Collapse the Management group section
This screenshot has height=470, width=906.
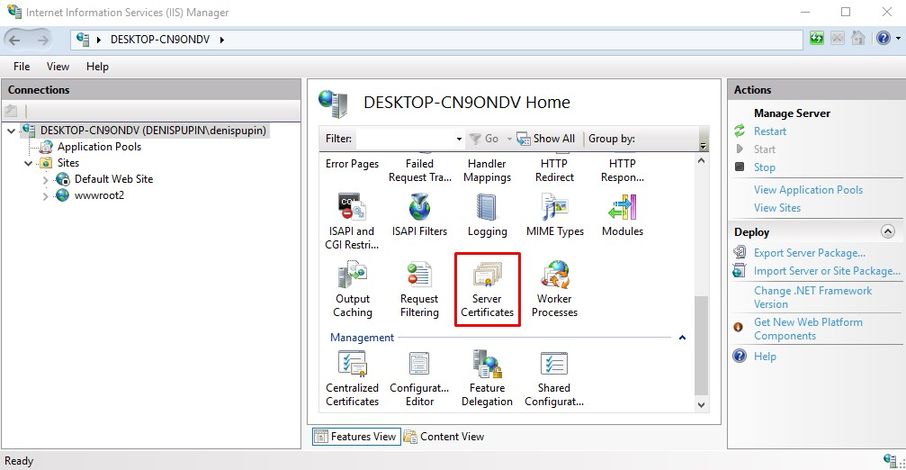(x=682, y=338)
